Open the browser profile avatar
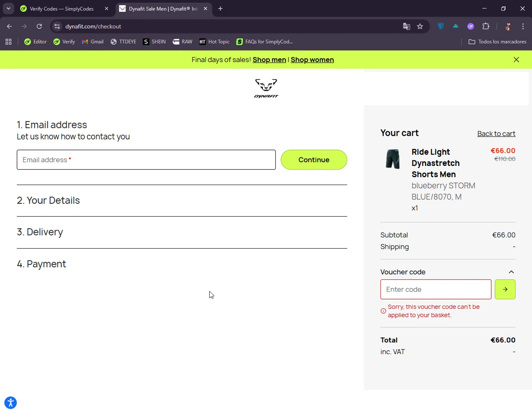 point(508,26)
